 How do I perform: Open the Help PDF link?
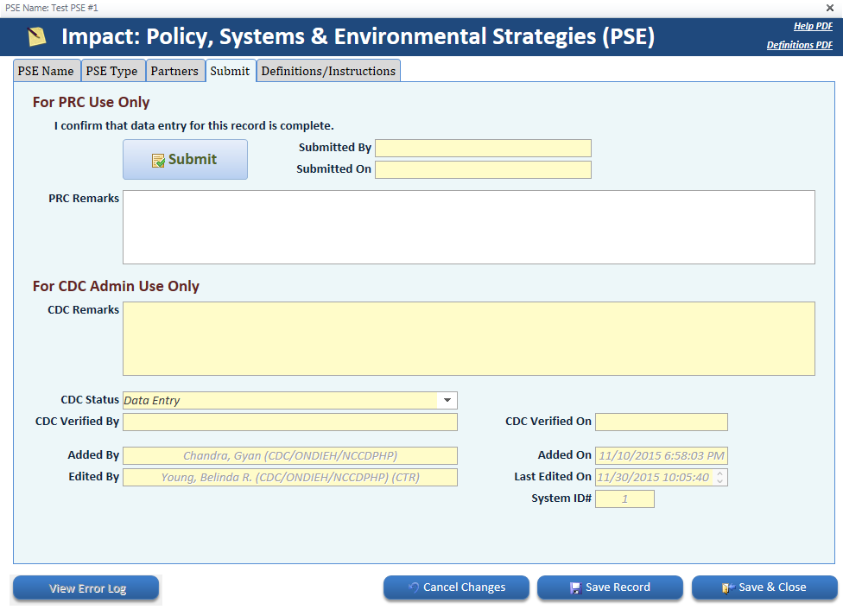click(x=813, y=26)
